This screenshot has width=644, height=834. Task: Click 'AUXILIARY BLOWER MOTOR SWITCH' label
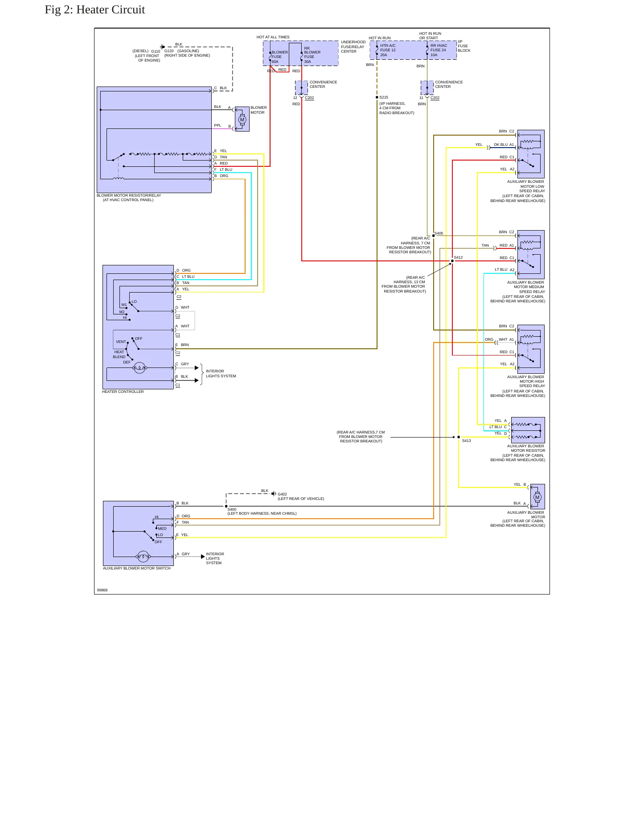point(137,568)
